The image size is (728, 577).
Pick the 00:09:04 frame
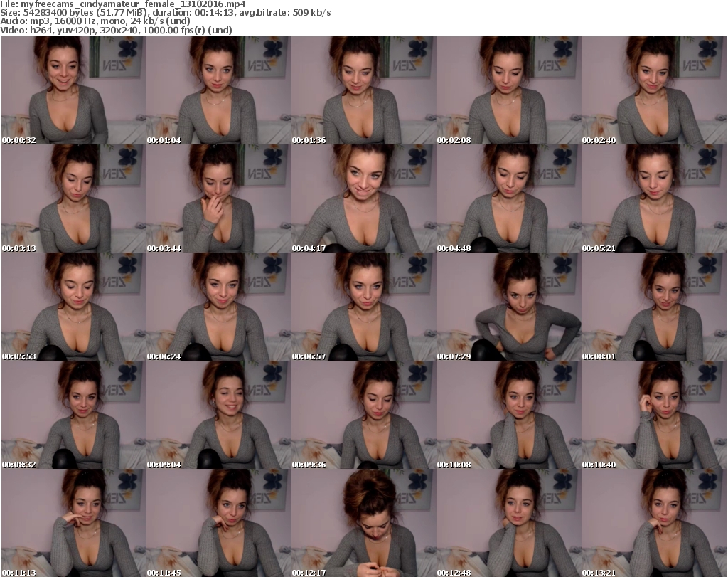(x=218, y=415)
